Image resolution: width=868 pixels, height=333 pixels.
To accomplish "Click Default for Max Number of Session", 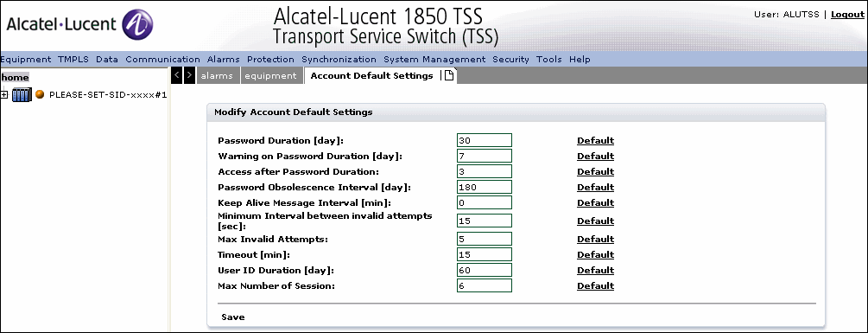I will point(596,285).
